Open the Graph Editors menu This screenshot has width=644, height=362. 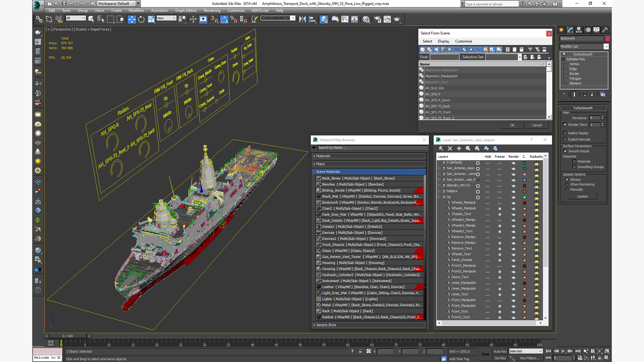tap(186, 11)
